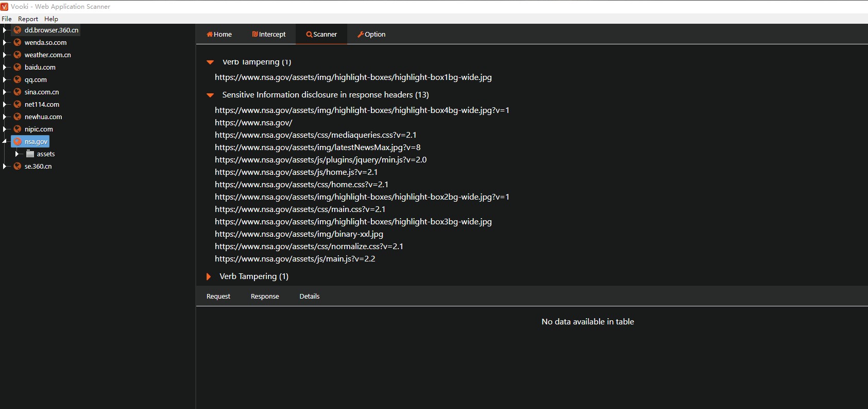868x409 pixels.
Task: Expand the assets folder arrow
Action: click(17, 154)
